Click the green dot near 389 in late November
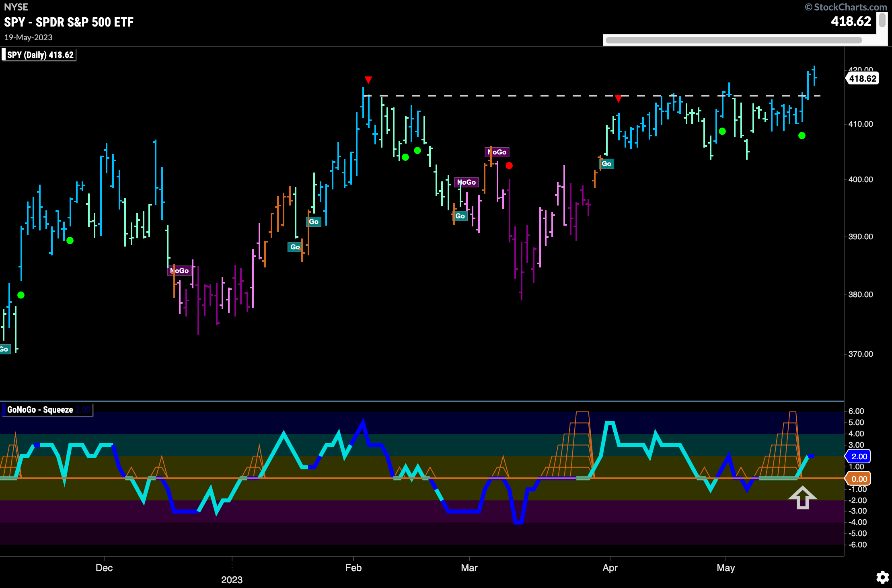 (x=70, y=241)
